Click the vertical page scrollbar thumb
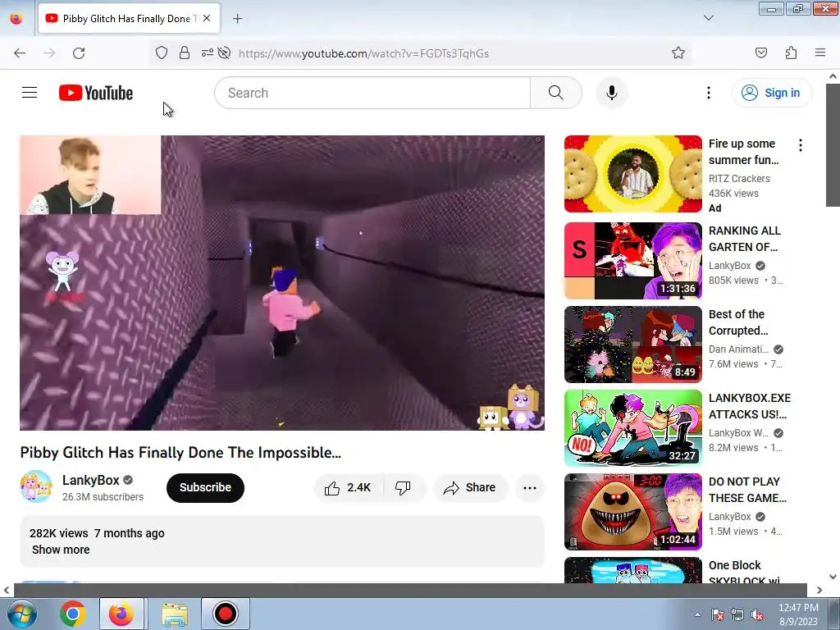Image resolution: width=840 pixels, height=630 pixels. (833, 144)
